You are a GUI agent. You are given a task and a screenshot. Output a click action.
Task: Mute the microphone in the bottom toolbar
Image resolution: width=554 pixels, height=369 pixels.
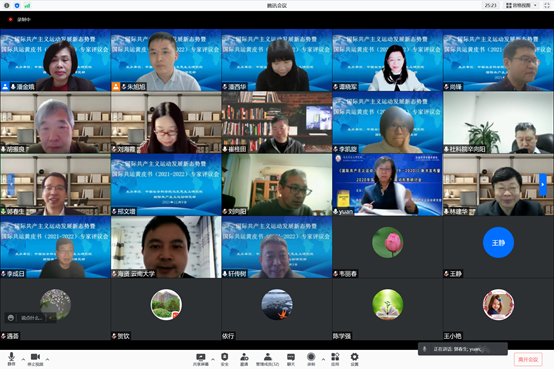(x=11, y=358)
